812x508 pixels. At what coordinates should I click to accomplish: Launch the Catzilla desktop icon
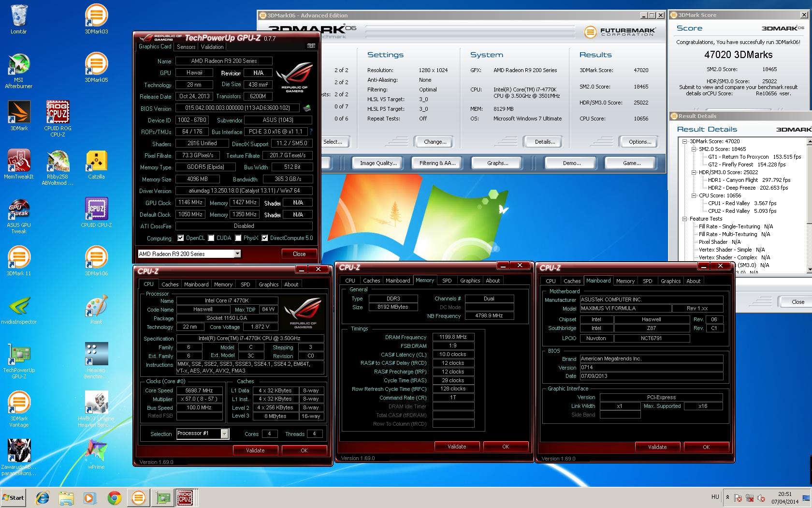96,164
